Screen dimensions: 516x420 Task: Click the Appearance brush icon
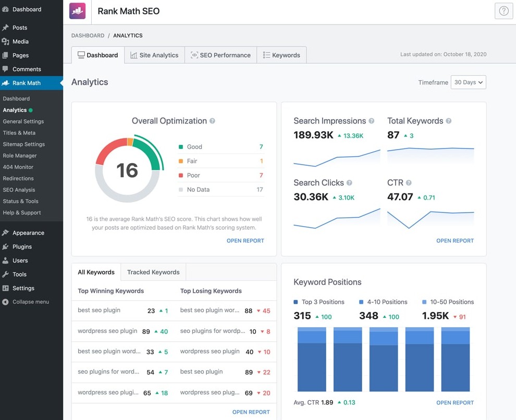click(5, 233)
